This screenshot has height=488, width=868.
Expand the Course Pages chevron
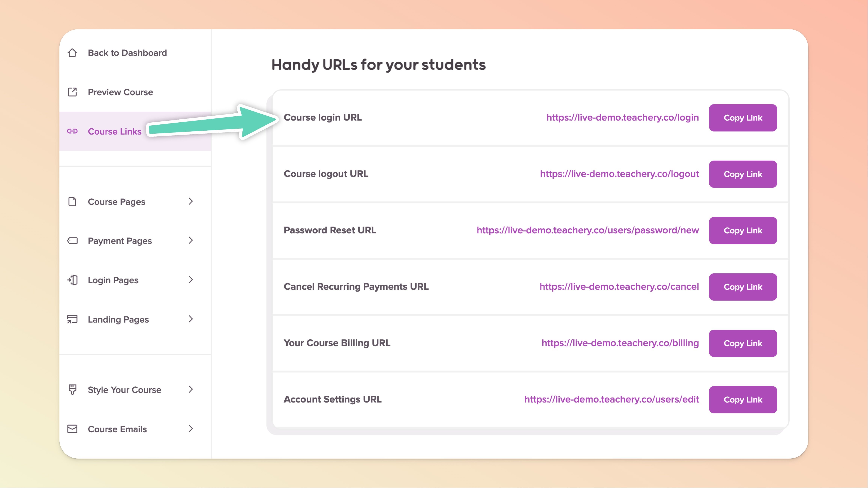191,201
